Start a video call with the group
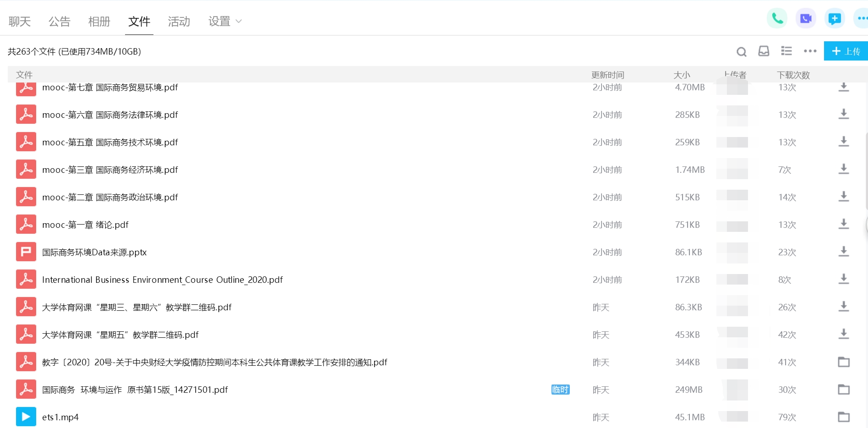The image size is (868, 428). tap(806, 18)
